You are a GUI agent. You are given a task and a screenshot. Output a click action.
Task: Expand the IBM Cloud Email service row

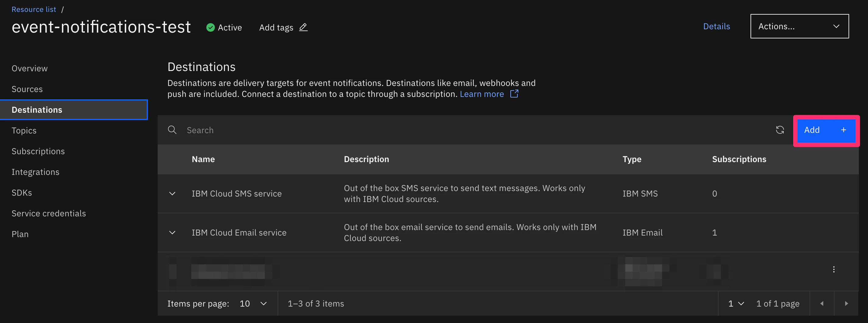172,232
